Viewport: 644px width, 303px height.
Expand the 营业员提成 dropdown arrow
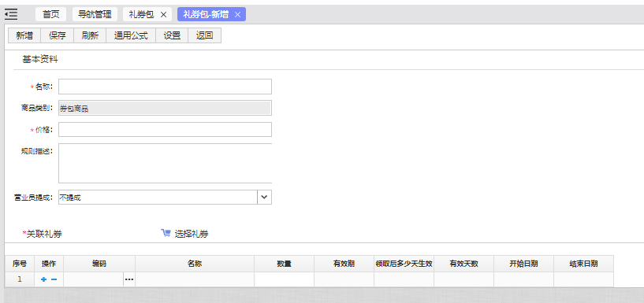pyautogui.click(x=265, y=198)
